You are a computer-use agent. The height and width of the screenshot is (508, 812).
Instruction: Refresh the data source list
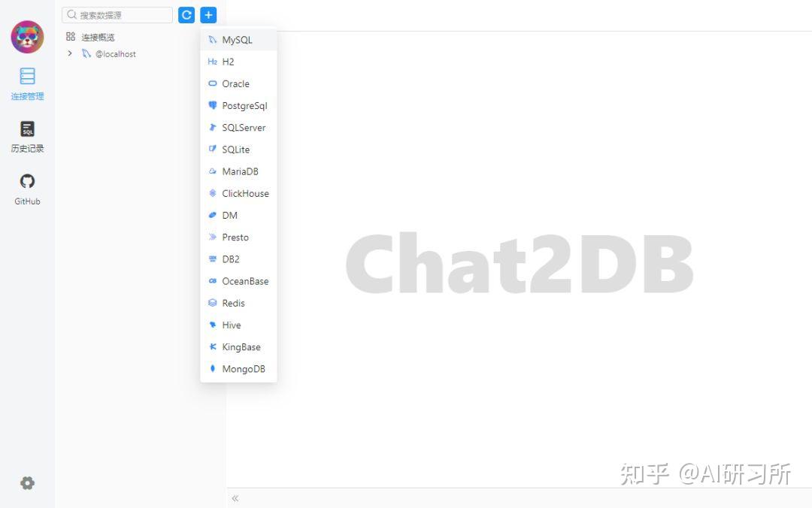186,15
